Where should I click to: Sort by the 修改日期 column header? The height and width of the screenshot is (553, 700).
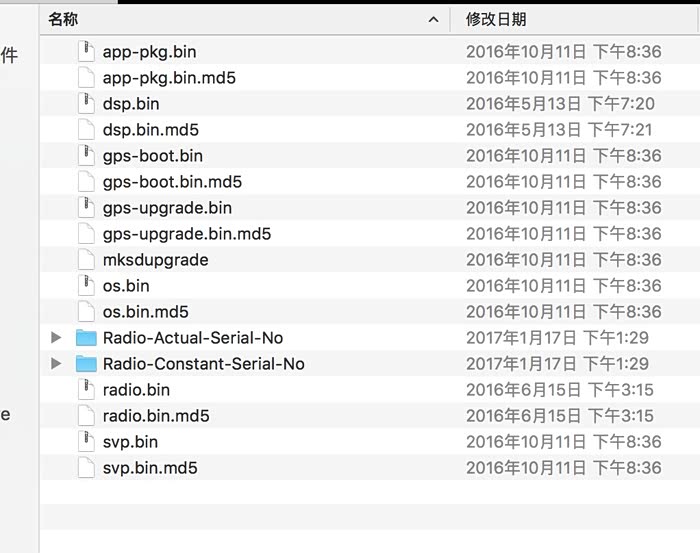point(496,19)
